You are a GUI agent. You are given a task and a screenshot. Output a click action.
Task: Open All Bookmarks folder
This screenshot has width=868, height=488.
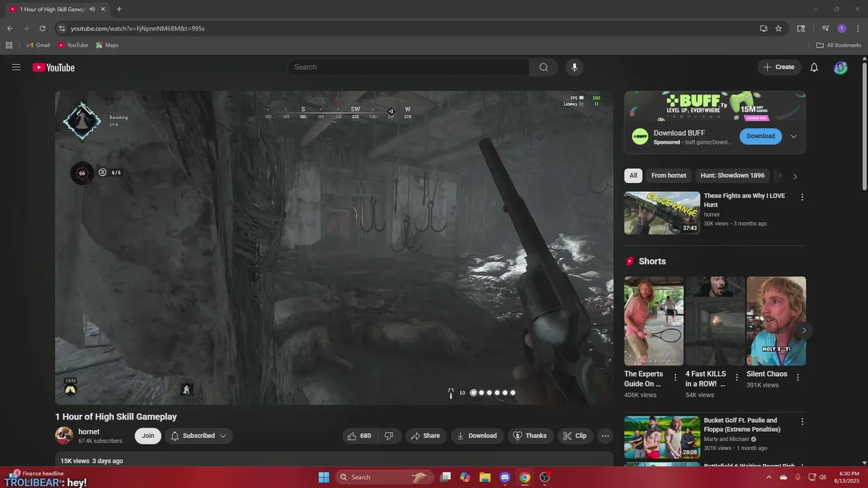839,45
